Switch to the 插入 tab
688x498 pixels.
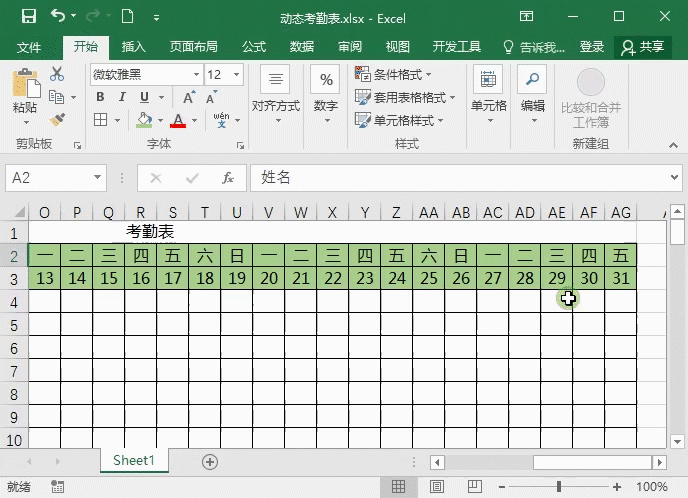133,47
